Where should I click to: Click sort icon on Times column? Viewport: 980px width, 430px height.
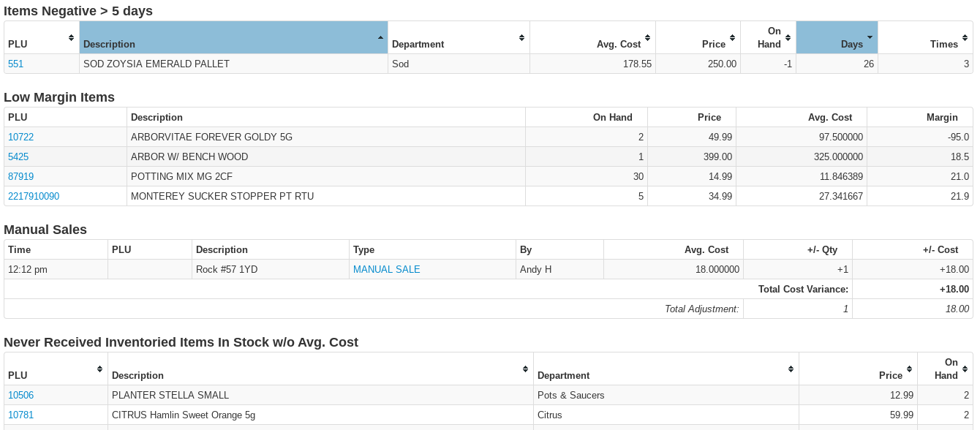point(965,37)
